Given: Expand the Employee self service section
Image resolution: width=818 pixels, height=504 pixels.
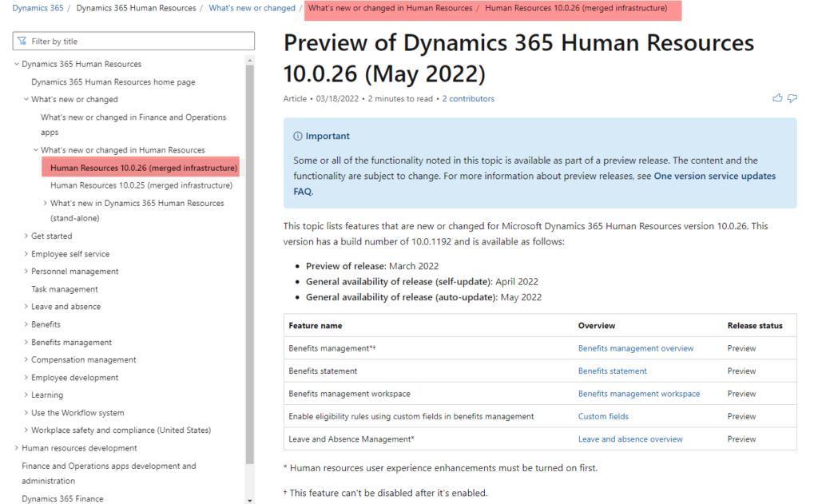Looking at the screenshot, I should pyautogui.click(x=26, y=253).
